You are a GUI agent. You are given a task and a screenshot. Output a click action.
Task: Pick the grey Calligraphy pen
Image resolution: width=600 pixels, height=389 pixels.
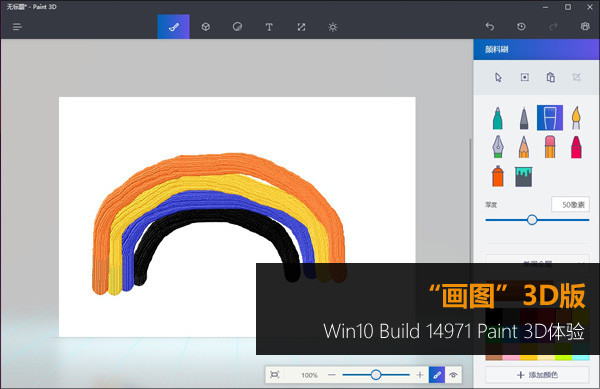524,118
